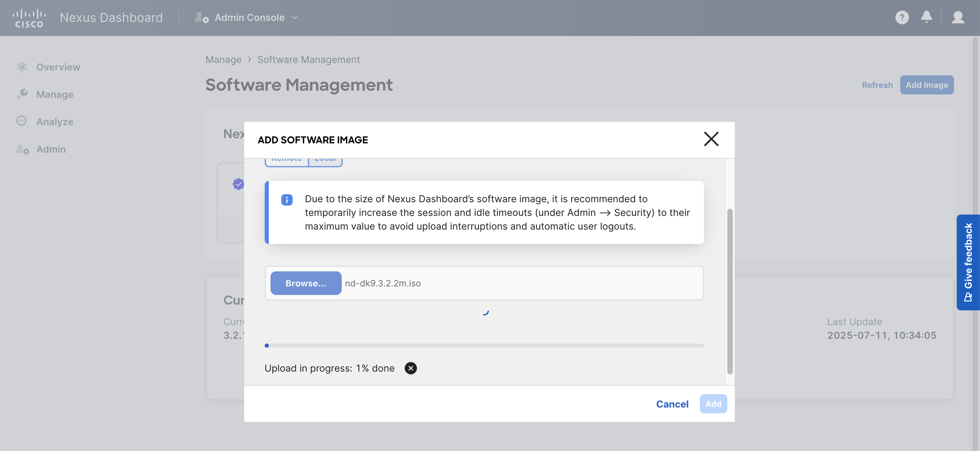Click the Browse... file button
980x451 pixels.
point(305,283)
